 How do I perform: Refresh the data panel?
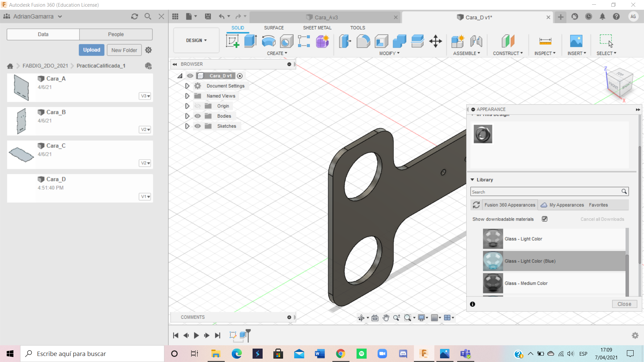(135, 16)
